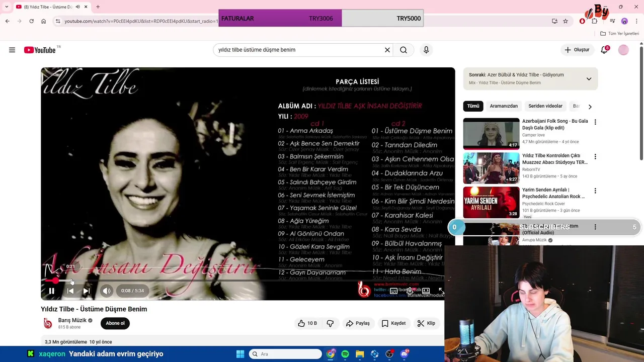Viewport: 644px width, 362px height.
Task: Clear the YouTube search box text
Action: point(387,50)
